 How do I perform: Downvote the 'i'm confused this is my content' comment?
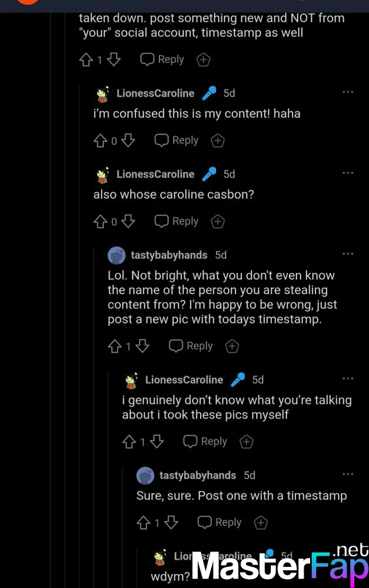point(128,141)
